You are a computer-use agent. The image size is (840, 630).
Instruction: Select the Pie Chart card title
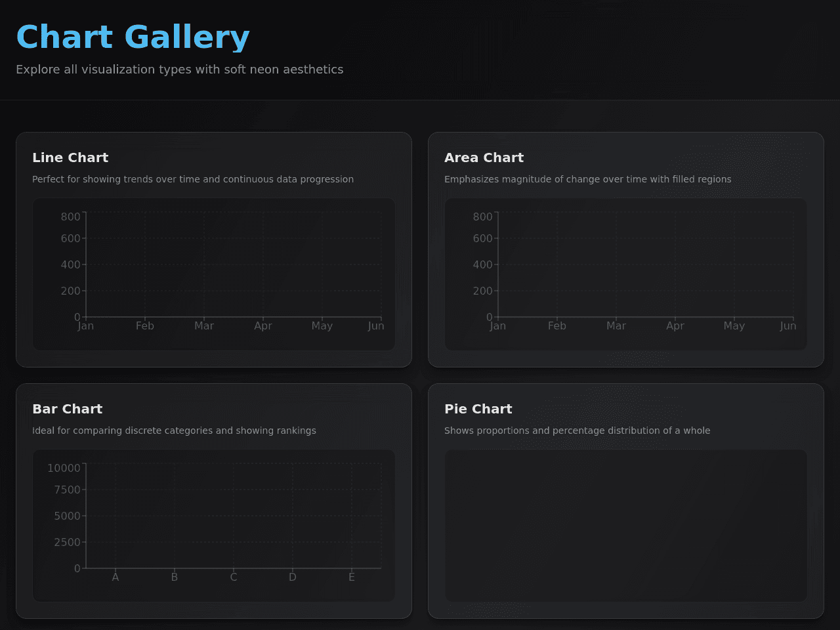(x=478, y=409)
